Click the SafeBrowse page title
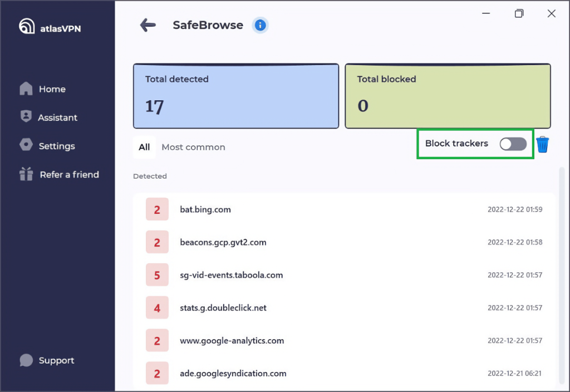The image size is (570, 392). coord(208,25)
